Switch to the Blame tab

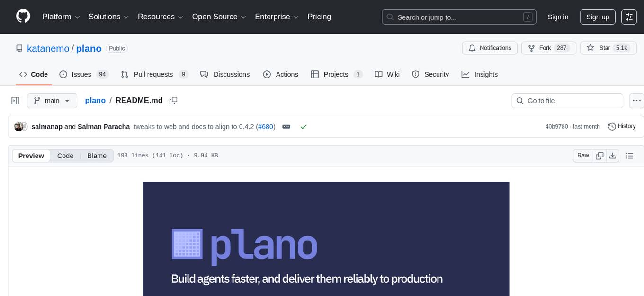point(97,156)
